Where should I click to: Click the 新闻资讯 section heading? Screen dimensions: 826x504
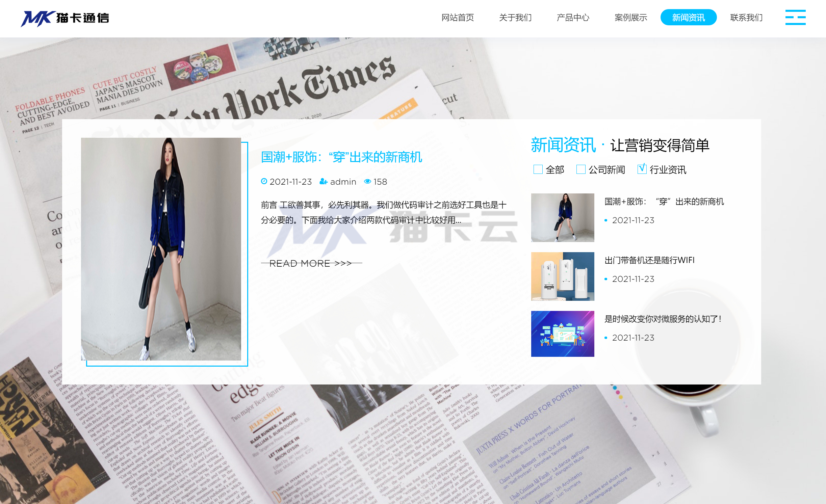563,145
